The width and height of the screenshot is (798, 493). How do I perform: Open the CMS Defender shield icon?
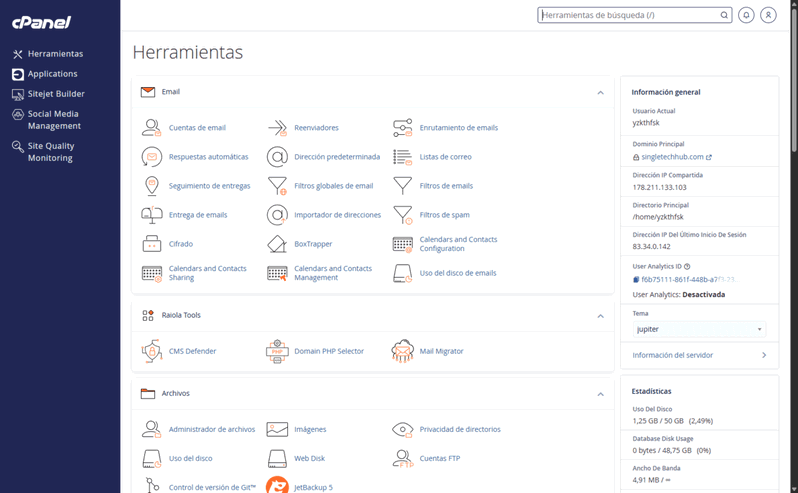[152, 351]
